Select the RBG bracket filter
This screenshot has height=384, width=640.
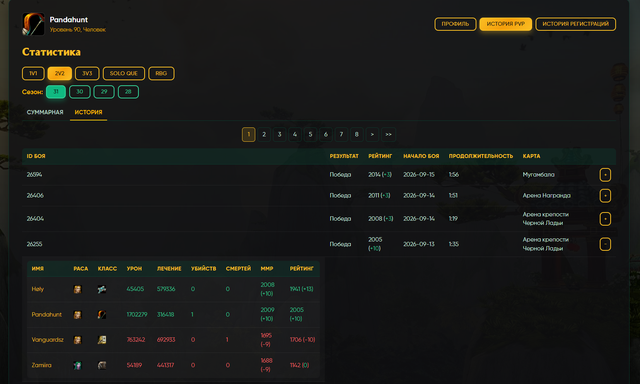(161, 73)
